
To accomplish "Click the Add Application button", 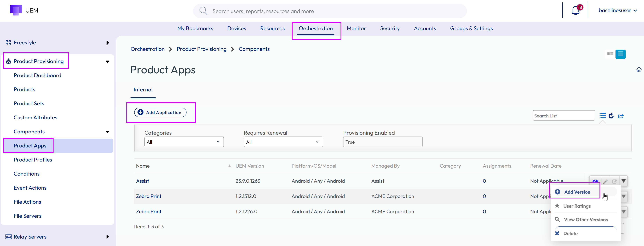I will (x=160, y=112).
